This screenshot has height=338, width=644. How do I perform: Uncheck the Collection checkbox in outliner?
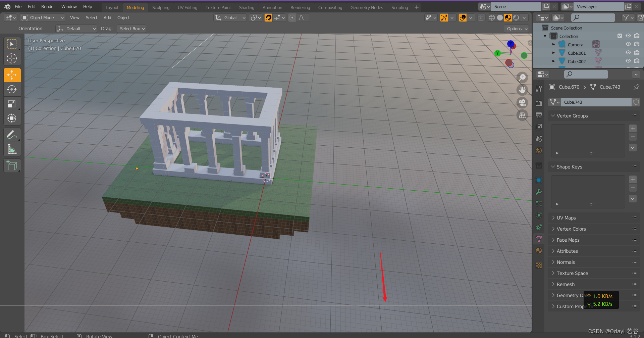(x=619, y=36)
